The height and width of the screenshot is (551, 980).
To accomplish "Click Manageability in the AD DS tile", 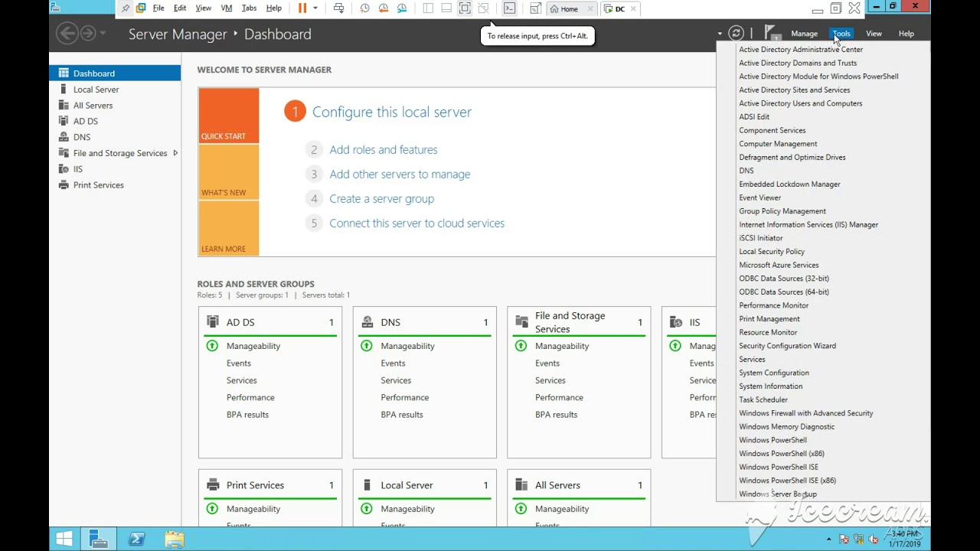I will tap(253, 346).
